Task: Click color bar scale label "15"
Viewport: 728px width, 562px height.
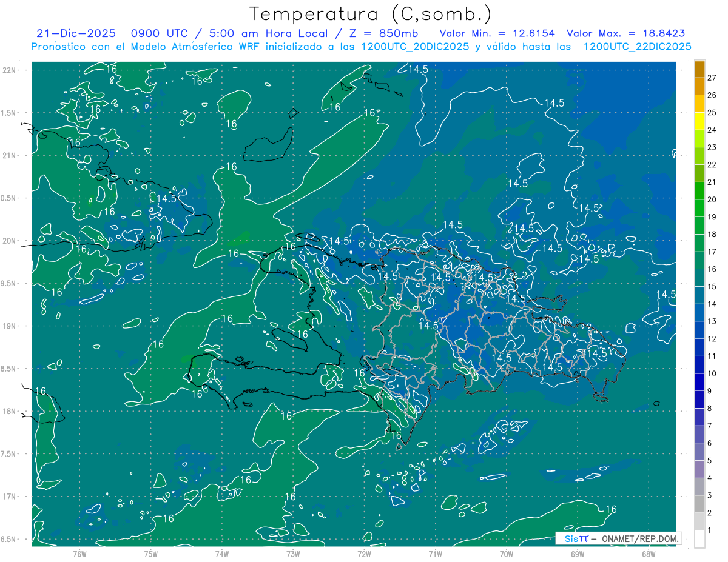Action: click(x=712, y=287)
